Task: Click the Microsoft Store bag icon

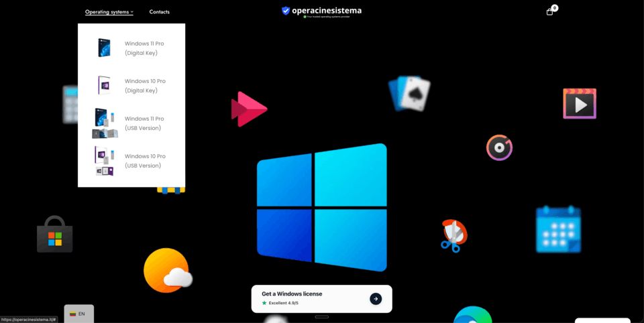Action: [x=54, y=235]
